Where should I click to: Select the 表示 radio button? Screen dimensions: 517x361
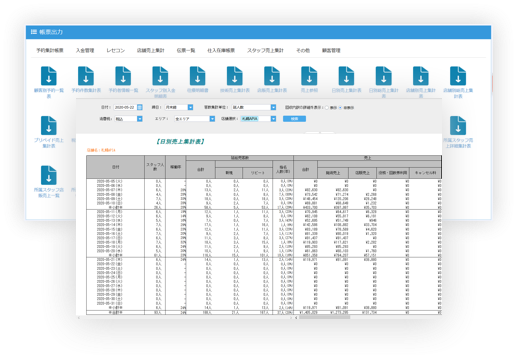click(327, 108)
